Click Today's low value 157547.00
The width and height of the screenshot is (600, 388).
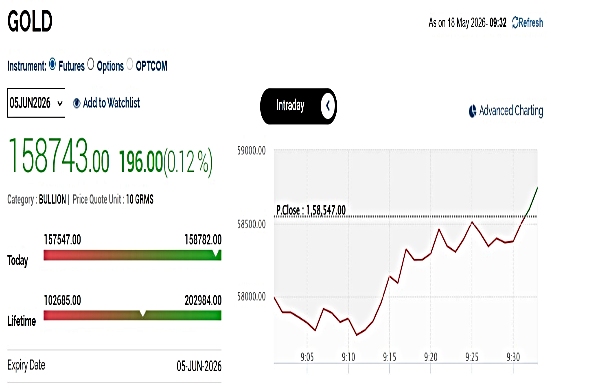[62, 240]
